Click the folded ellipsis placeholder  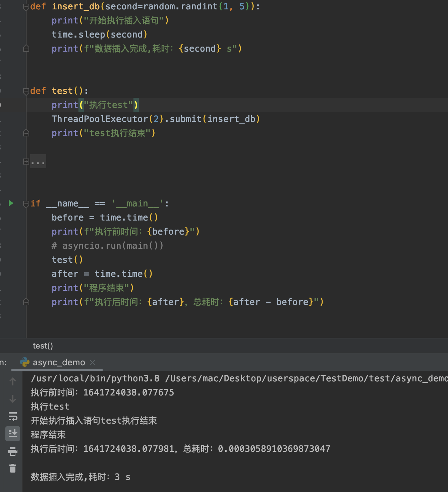pyautogui.click(x=38, y=162)
